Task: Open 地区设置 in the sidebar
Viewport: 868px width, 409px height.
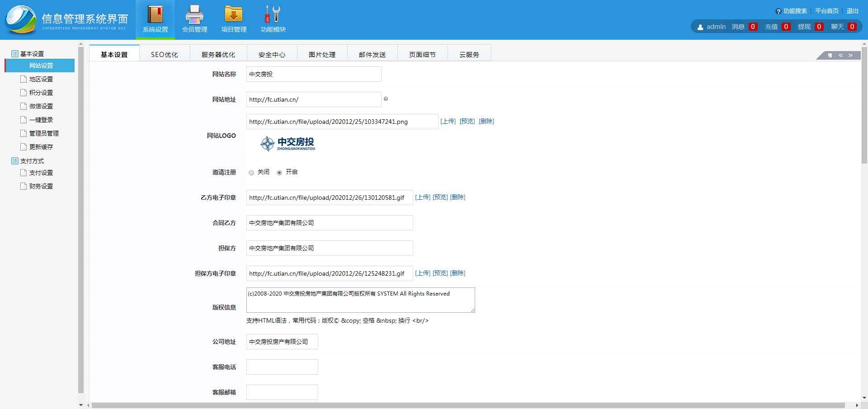Action: tap(41, 79)
